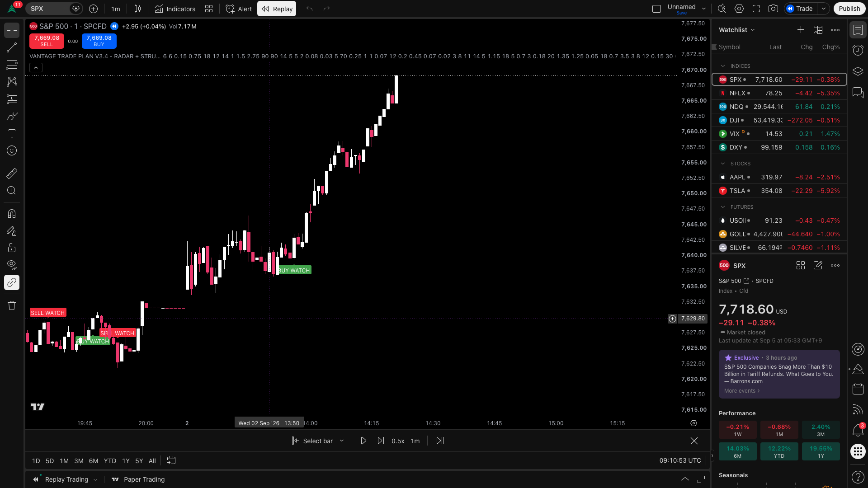Open the go to date icon
Image resolution: width=868 pixels, height=488 pixels.
pos(171,460)
